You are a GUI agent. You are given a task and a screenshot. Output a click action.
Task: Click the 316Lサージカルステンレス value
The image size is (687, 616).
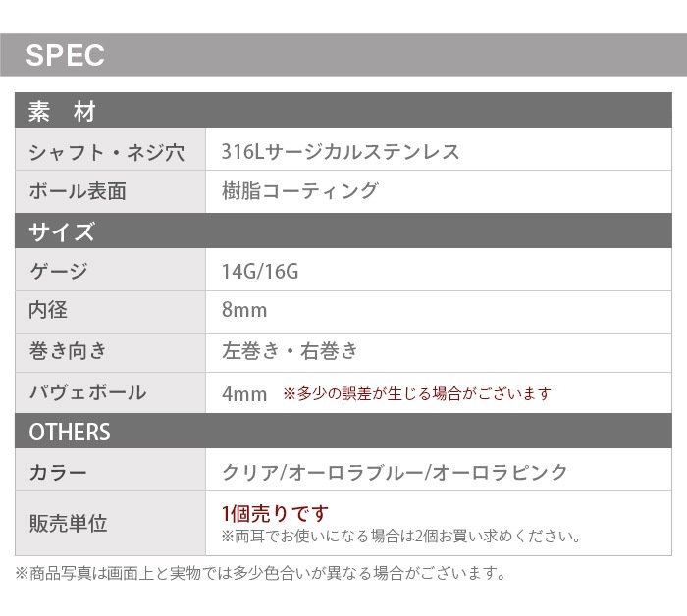341,152
